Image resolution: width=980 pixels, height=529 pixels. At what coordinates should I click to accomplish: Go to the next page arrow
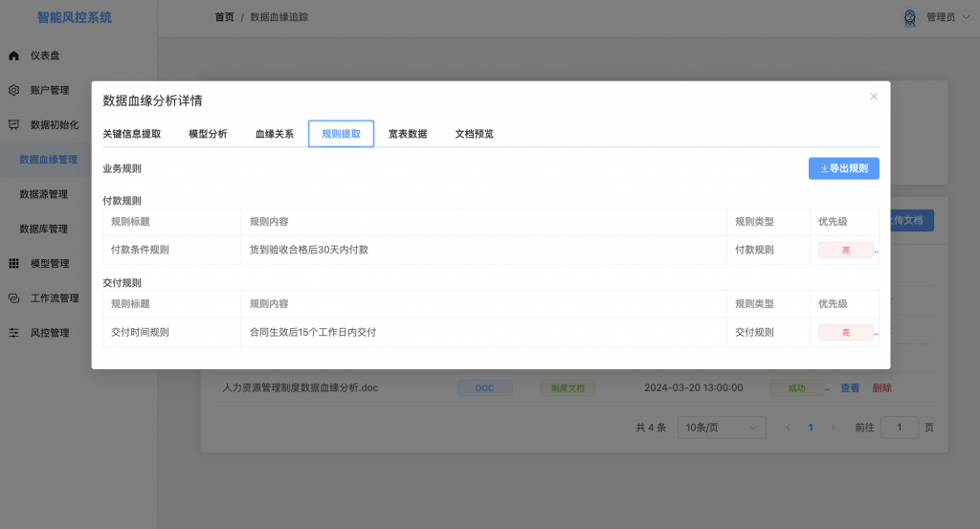click(833, 428)
